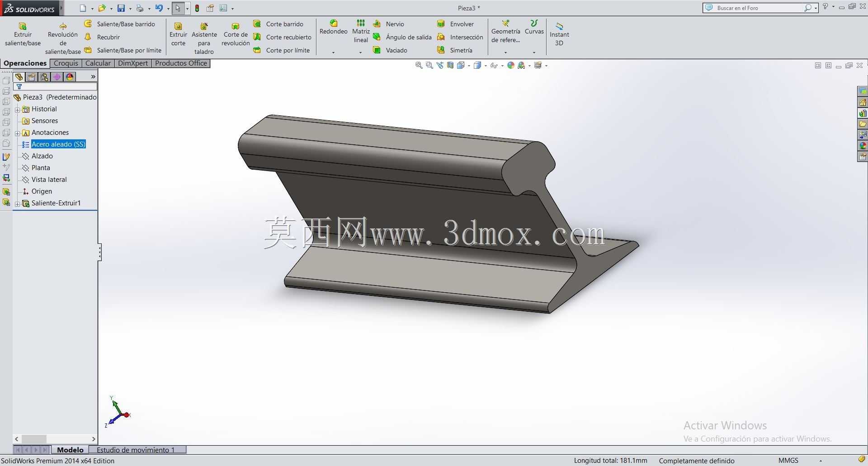Switch to the Croquis tab
The height and width of the screenshot is (466, 868).
coord(66,63)
